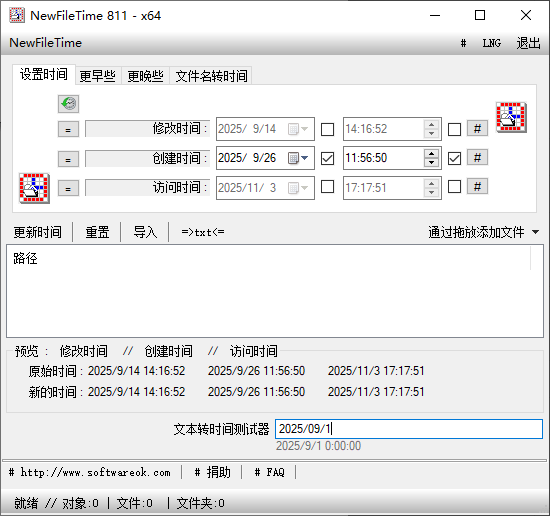Click the = button beside 修改时间
The height and width of the screenshot is (516, 550).
tap(68, 130)
